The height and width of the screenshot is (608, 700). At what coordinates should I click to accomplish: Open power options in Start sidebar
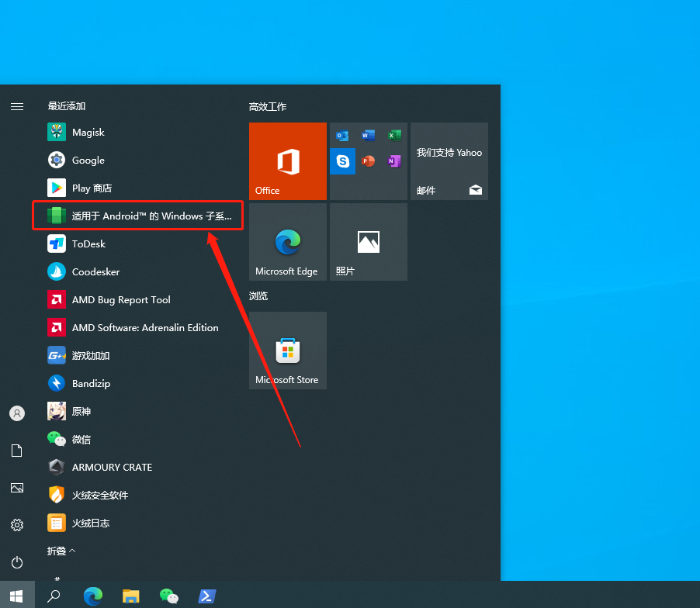[17, 562]
